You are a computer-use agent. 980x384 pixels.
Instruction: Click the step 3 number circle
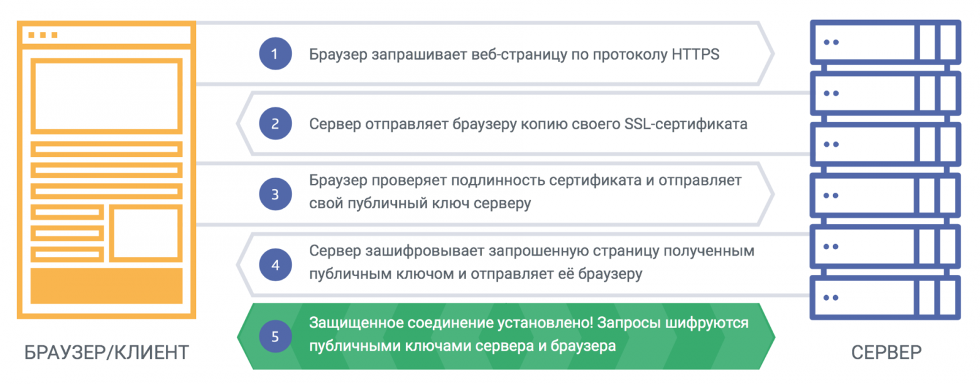[275, 194]
